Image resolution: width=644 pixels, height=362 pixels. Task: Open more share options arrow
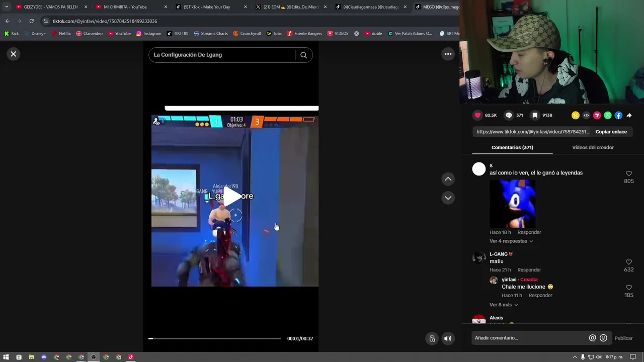[x=629, y=115]
